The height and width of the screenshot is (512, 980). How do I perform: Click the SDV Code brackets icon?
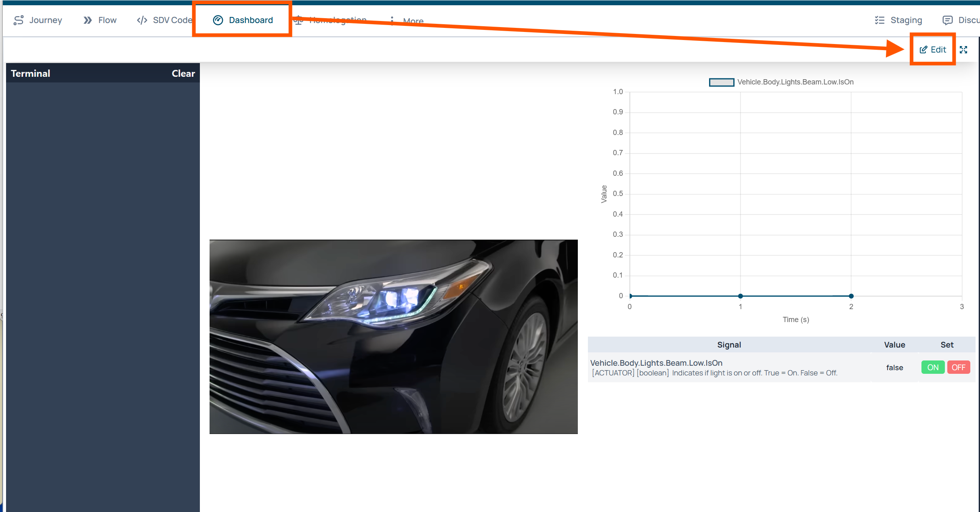[x=142, y=20]
